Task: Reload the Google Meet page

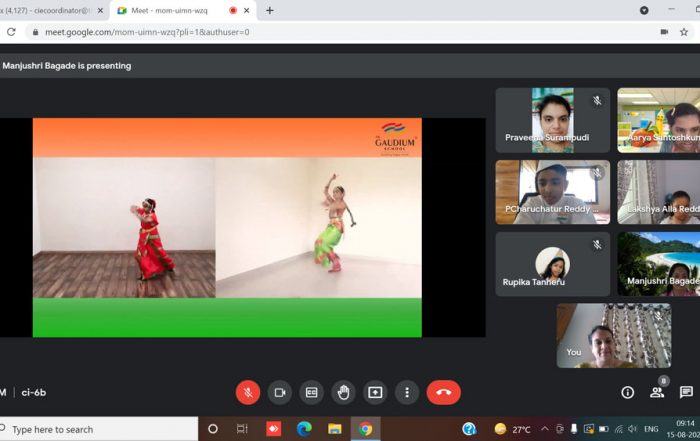Action: (x=11, y=32)
